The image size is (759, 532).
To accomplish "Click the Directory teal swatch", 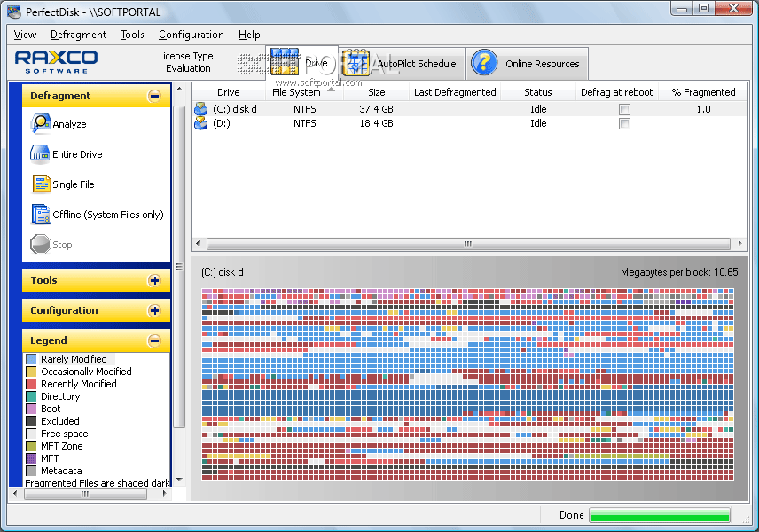I will click(31, 396).
